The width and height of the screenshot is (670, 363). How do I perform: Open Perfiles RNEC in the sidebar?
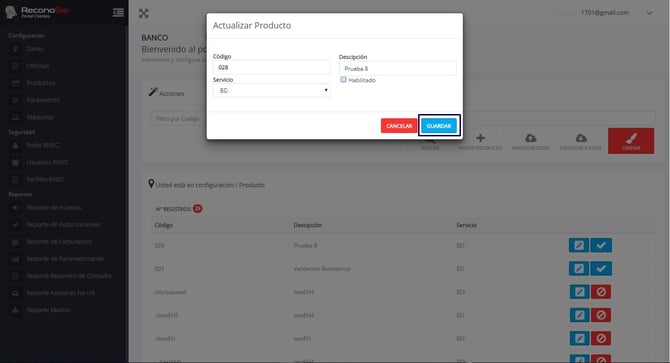(x=45, y=179)
